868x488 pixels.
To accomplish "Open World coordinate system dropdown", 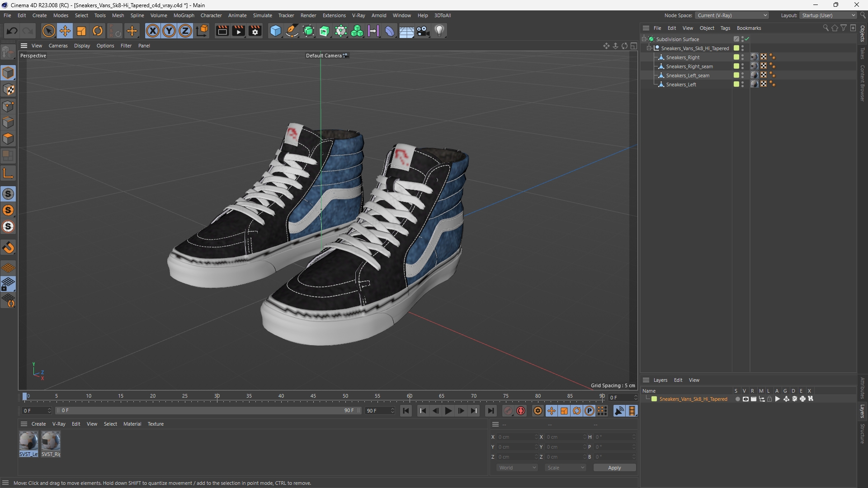I will [x=517, y=468].
